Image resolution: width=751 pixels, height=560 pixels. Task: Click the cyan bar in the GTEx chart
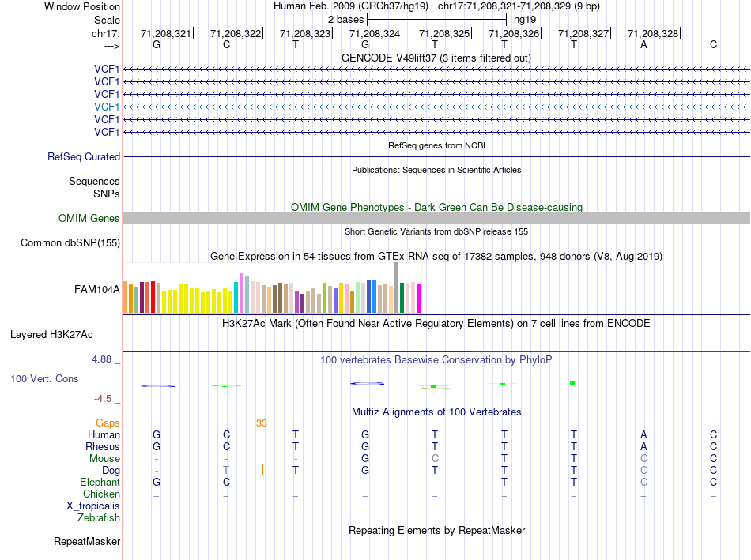tap(236, 297)
